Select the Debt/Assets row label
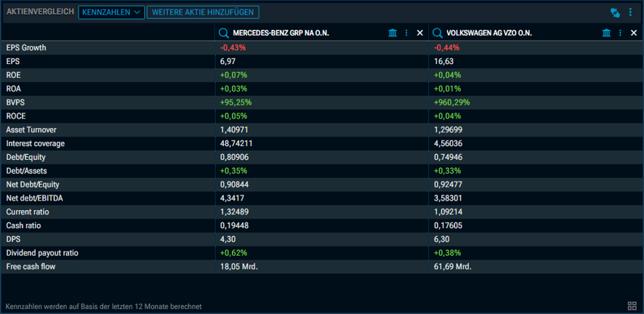 click(26, 171)
